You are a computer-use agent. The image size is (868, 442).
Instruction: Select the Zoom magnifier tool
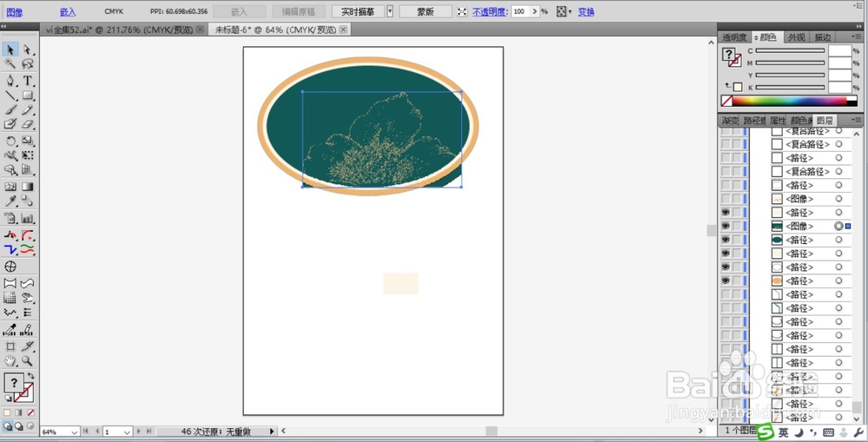(x=27, y=361)
